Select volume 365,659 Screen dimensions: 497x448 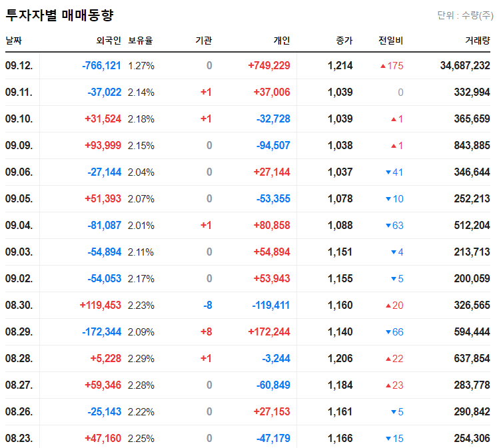pyautogui.click(x=472, y=118)
